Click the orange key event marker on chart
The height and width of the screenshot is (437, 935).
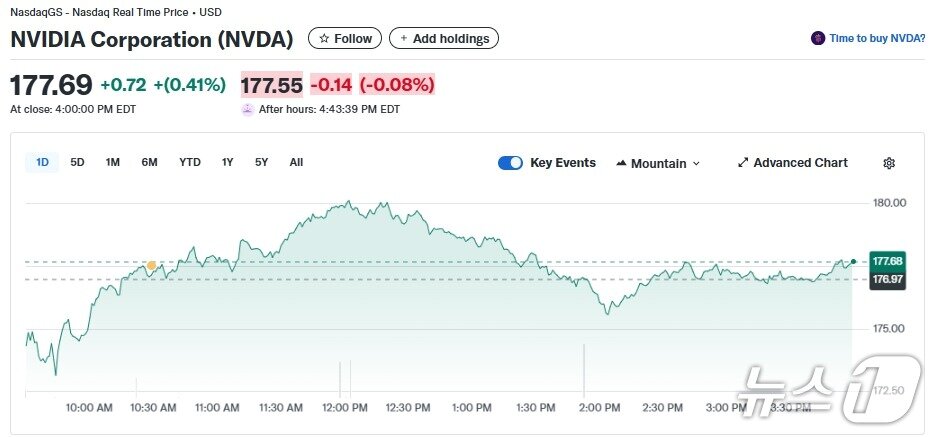click(x=151, y=266)
